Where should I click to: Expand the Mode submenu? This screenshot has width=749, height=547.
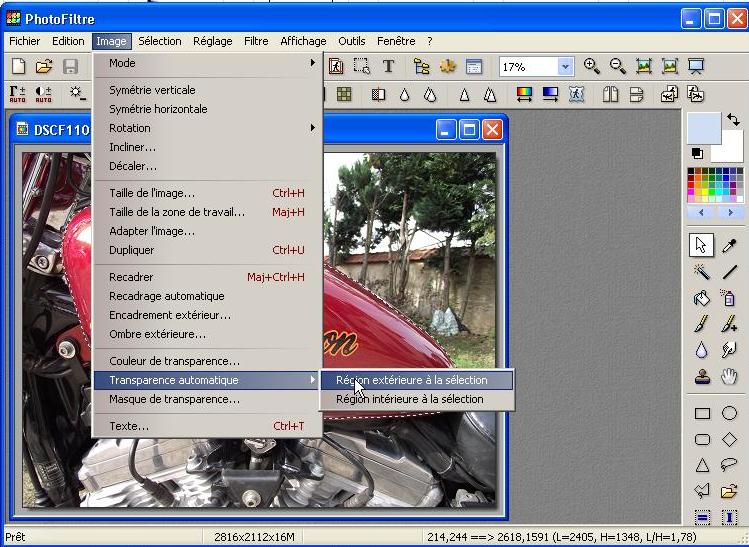pos(207,63)
